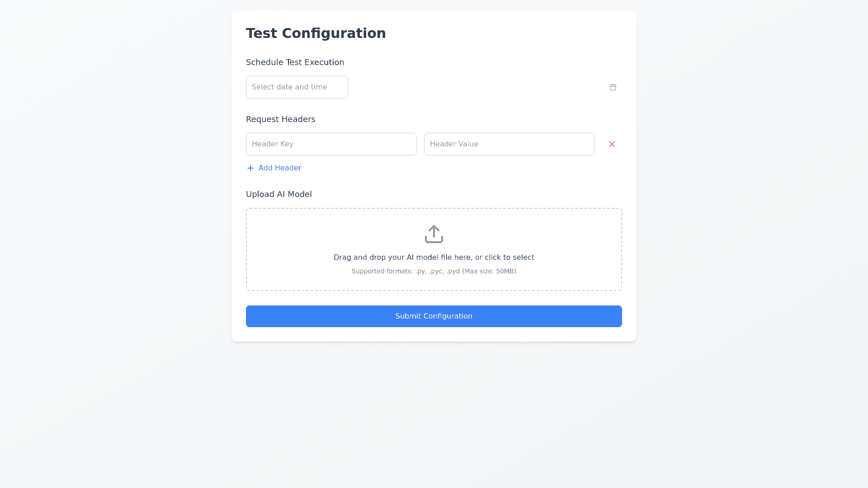Click the Schedule Test Execution label
This screenshot has height=488, width=868.
(x=295, y=62)
